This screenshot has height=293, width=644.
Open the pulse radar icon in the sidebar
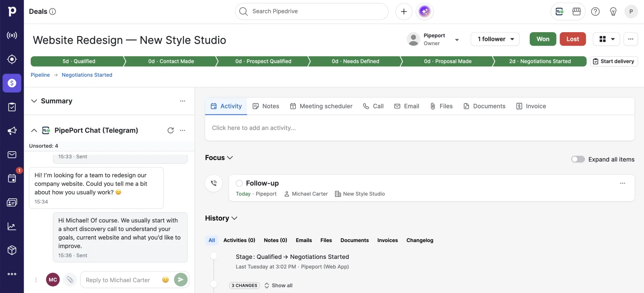(x=12, y=36)
